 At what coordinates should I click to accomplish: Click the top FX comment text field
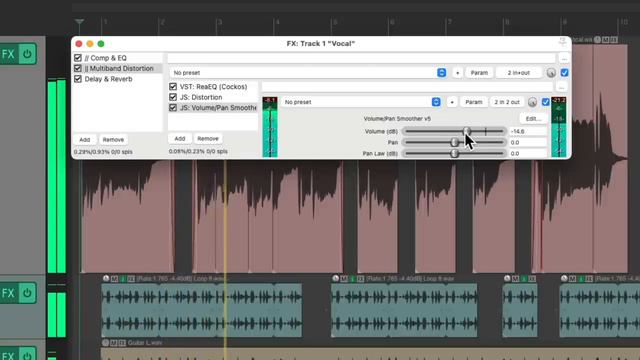[362, 58]
